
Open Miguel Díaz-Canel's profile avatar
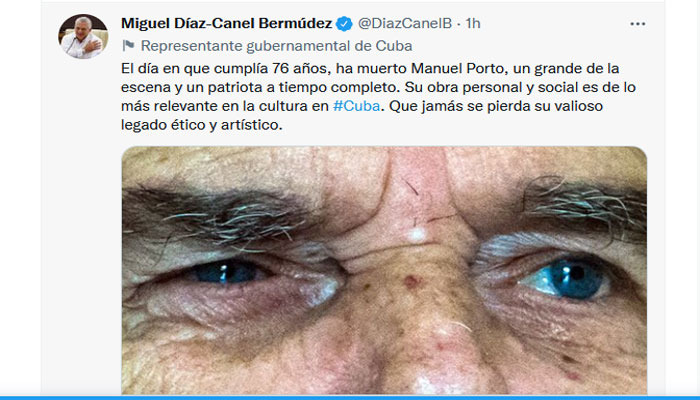[x=83, y=36]
